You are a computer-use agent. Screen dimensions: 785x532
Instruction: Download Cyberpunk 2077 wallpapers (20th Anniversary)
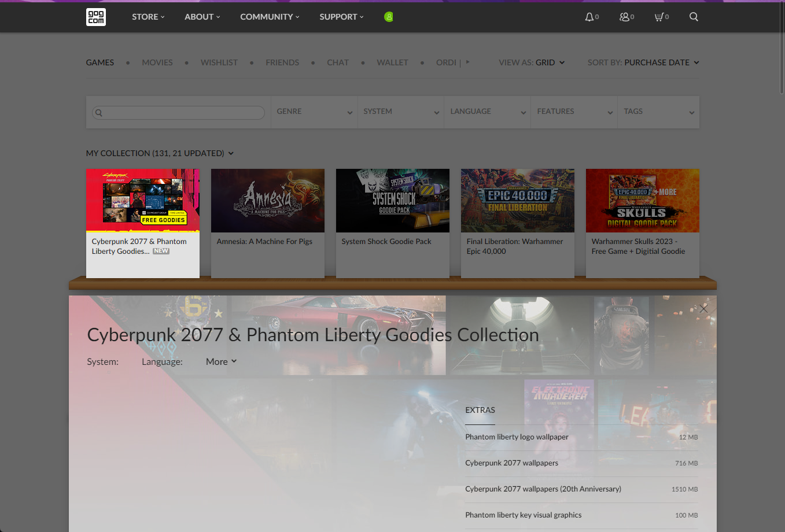point(581,489)
